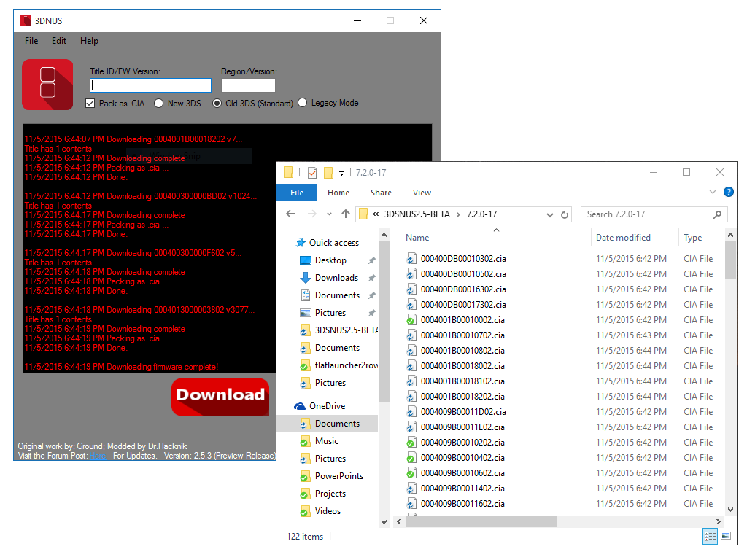747x560 pixels.
Task: Go back in Explorer navigation
Action: (x=290, y=214)
